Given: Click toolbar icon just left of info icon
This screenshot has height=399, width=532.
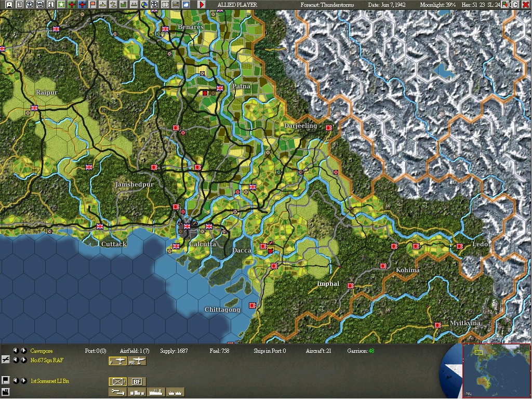Looking at the screenshot, I should (x=41, y=4).
